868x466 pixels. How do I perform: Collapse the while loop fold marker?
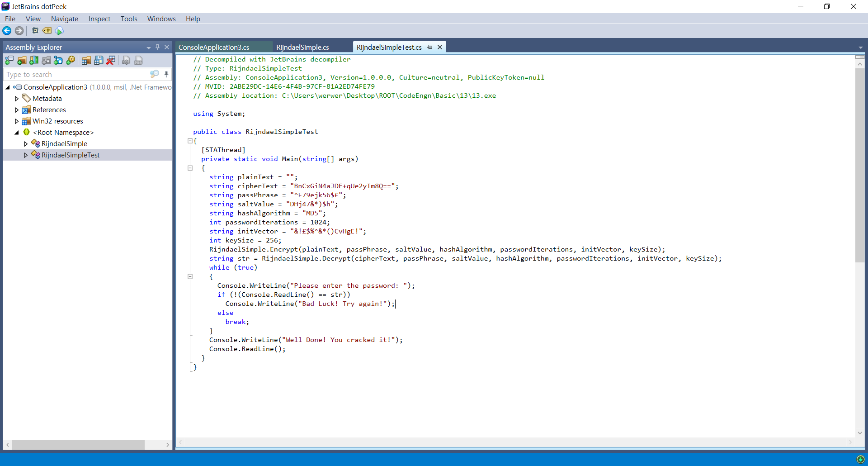click(190, 276)
